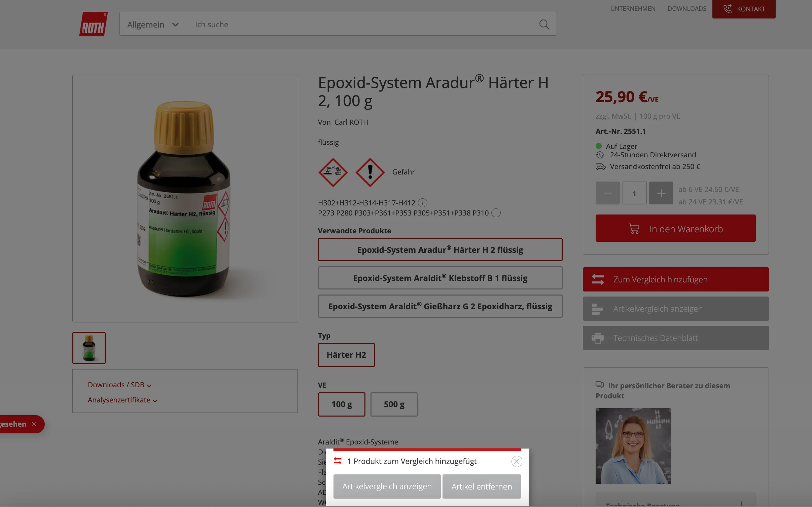The image size is (812, 507).
Task: Select the 500 g packaging unit
Action: (x=394, y=404)
